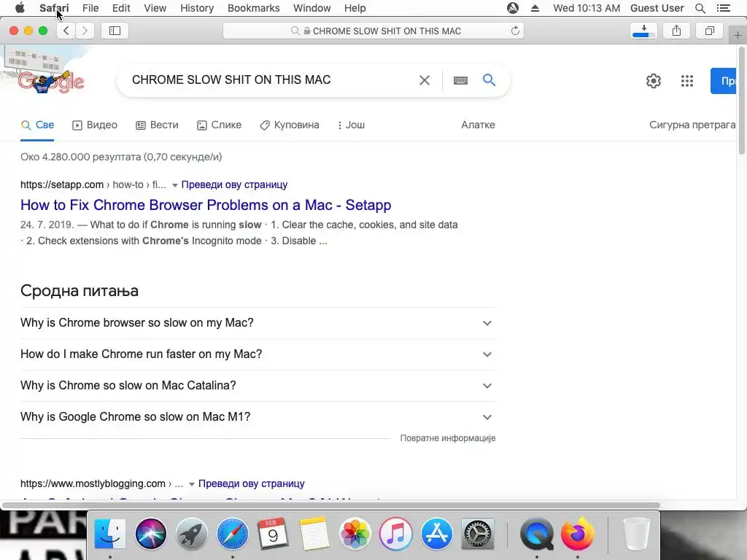The width and height of the screenshot is (747, 560).
Task: Open Google settings with the gear icon
Action: click(654, 81)
